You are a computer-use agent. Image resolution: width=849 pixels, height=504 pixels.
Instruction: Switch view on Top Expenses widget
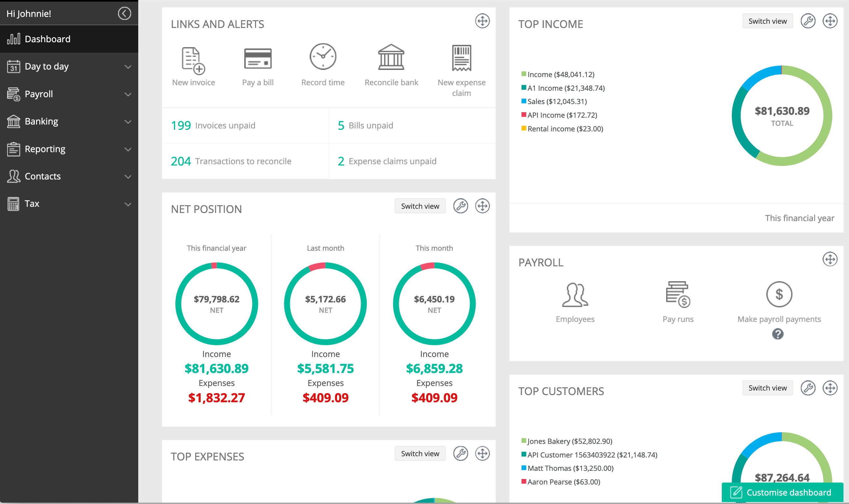click(420, 453)
